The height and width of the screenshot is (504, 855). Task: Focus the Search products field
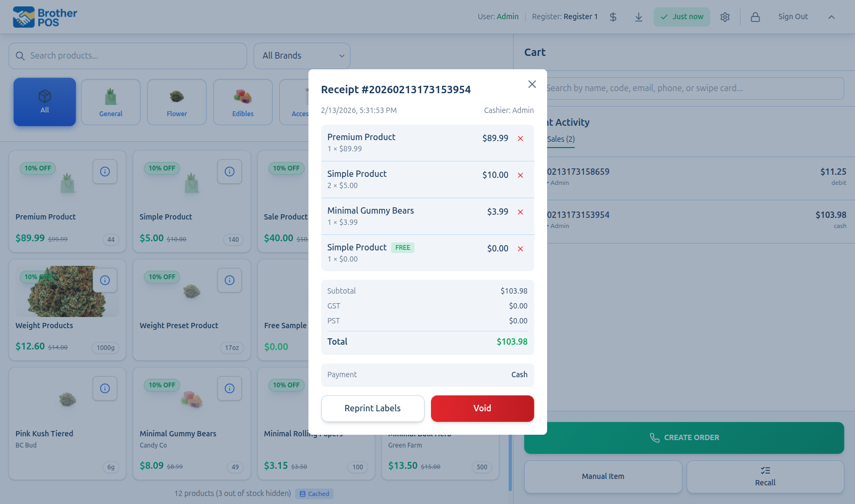[x=128, y=56]
